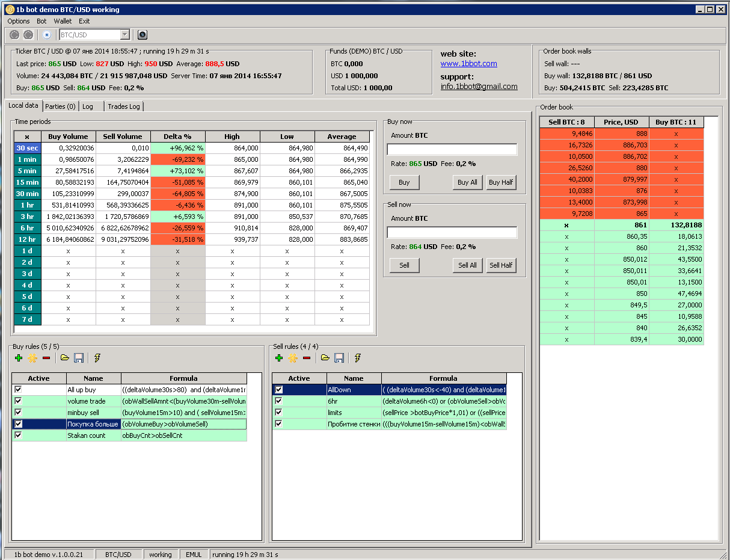This screenshot has height=560, width=730.
Task: Disable the 'limits' sell rule checkbox
Action: (x=278, y=413)
